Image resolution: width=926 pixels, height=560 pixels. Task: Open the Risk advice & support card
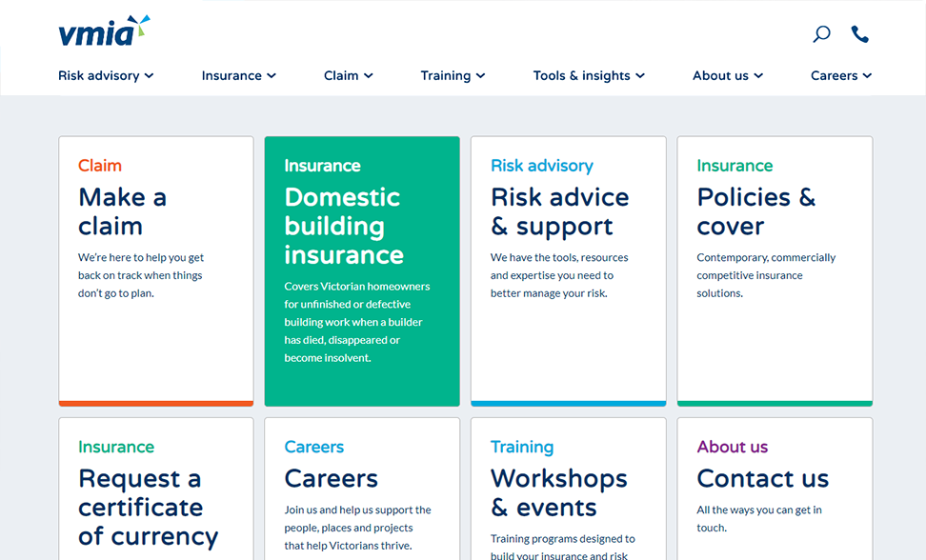(x=568, y=270)
